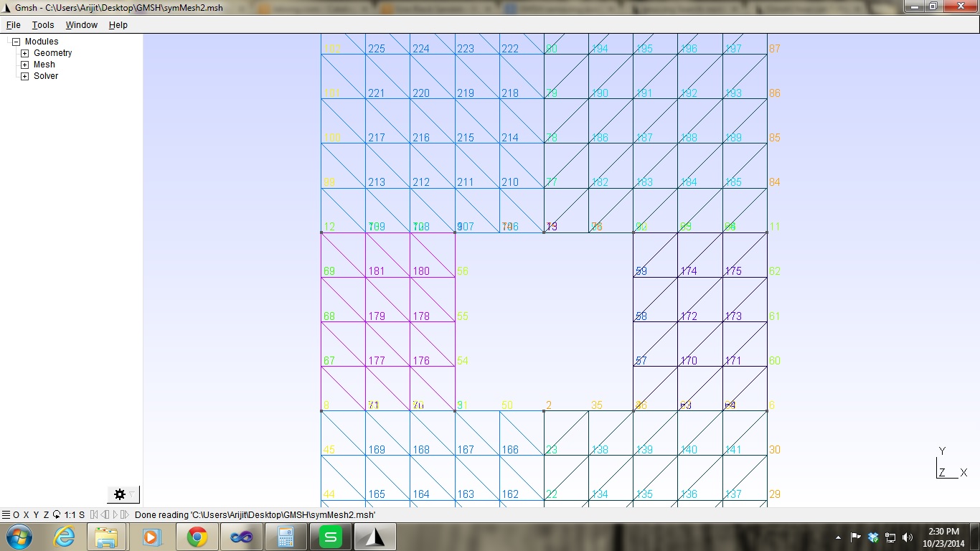The image size is (980, 551).
Task: Open the status bar options menu icon
Action: (x=6, y=514)
